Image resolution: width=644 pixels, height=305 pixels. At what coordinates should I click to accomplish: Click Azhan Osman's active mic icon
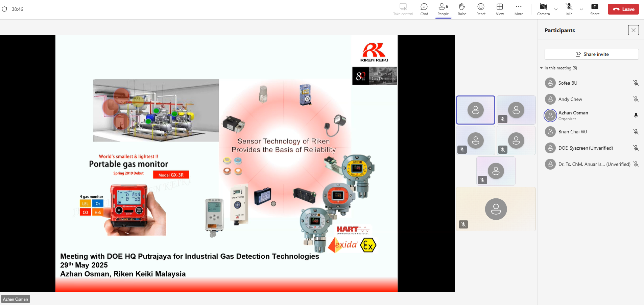click(x=636, y=115)
